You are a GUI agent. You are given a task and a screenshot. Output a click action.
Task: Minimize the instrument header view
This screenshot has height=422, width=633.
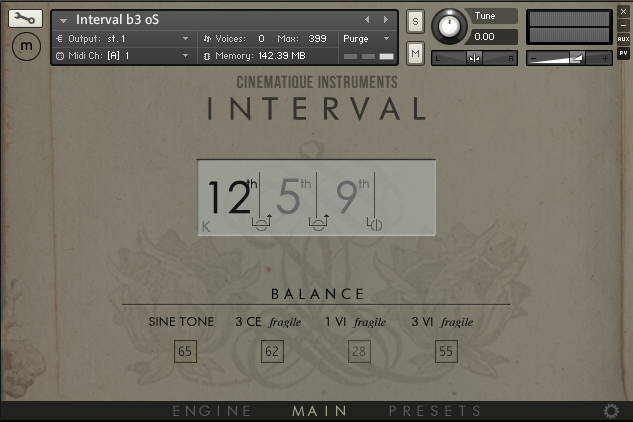(x=623, y=25)
